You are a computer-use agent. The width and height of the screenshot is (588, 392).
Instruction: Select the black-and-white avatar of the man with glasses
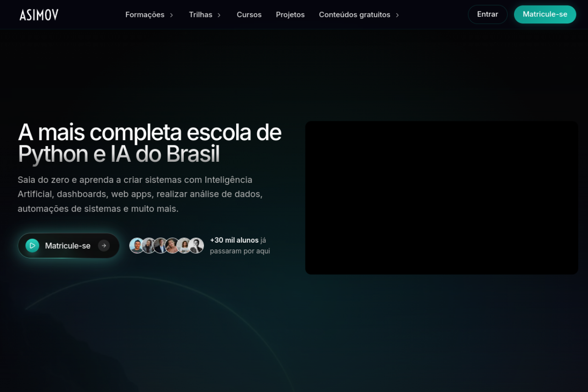[196, 245]
